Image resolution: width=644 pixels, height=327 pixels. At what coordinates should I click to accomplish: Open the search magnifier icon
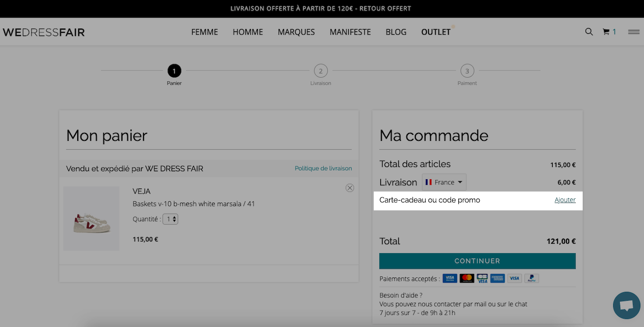(589, 32)
